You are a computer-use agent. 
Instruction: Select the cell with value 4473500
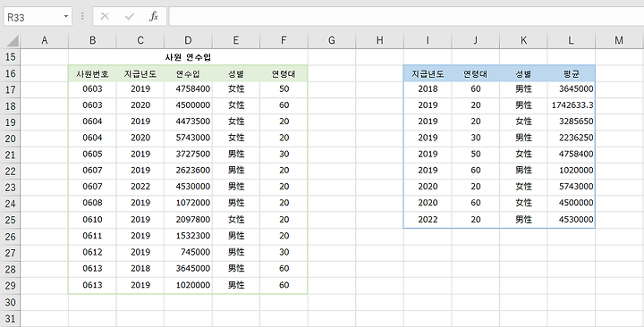click(x=188, y=122)
